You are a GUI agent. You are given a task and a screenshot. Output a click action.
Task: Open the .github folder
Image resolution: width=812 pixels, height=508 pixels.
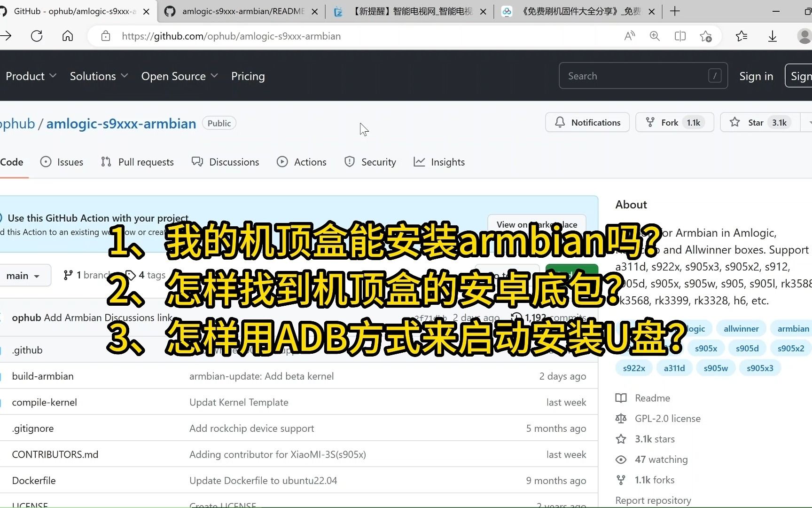27,350
